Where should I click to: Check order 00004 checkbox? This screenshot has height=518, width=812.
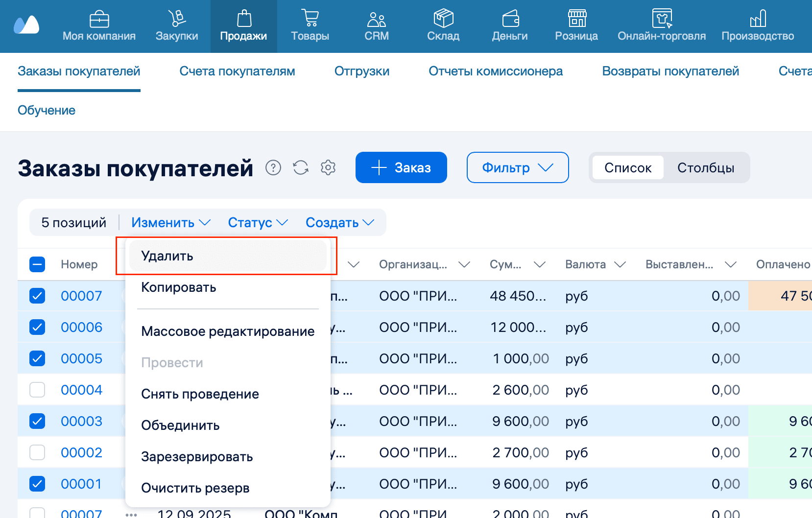pyautogui.click(x=37, y=390)
